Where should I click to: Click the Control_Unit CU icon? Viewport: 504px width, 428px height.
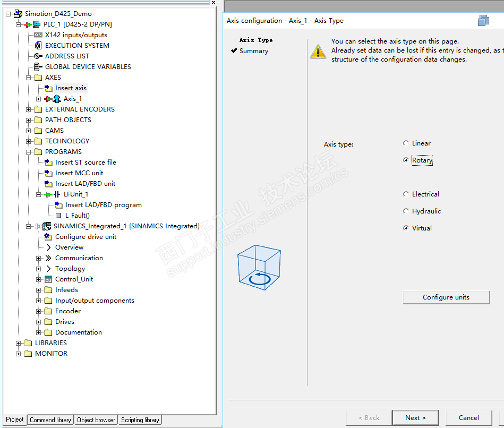point(48,279)
